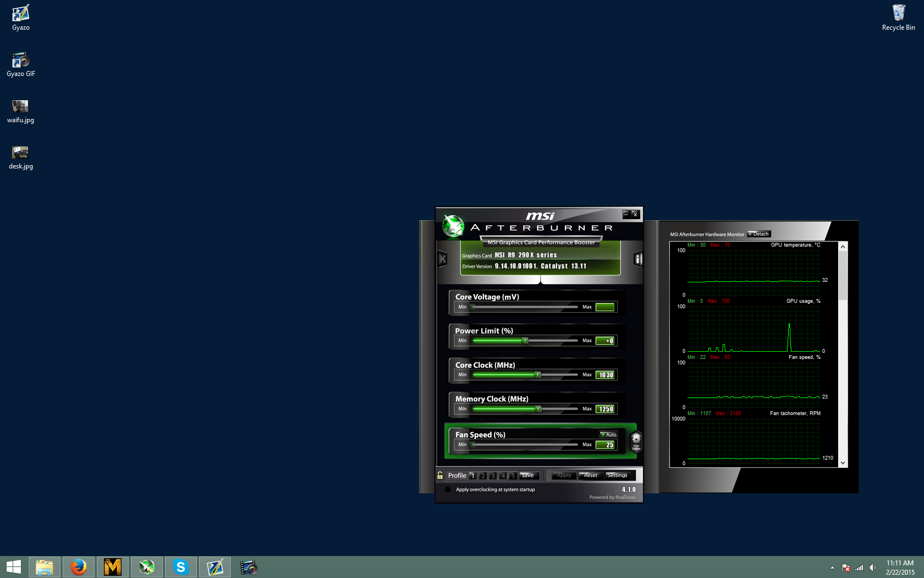Click the Power Limit slider handle

[525, 341]
